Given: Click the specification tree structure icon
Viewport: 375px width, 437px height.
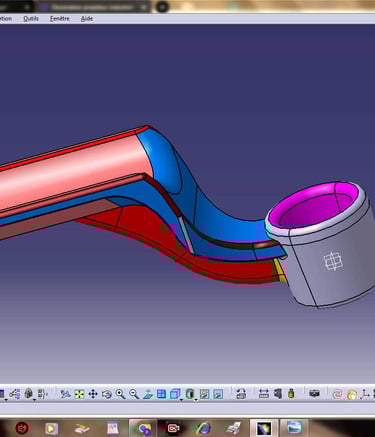Looking at the screenshot, I should click(15, 394).
